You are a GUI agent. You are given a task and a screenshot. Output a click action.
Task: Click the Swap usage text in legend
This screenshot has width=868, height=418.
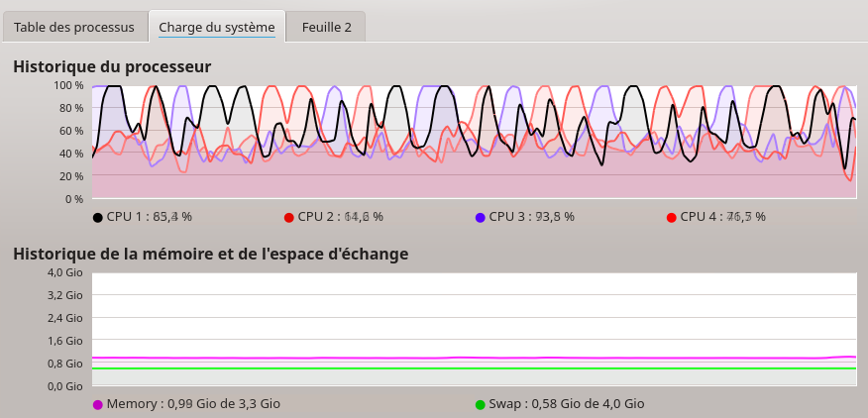pyautogui.click(x=567, y=404)
